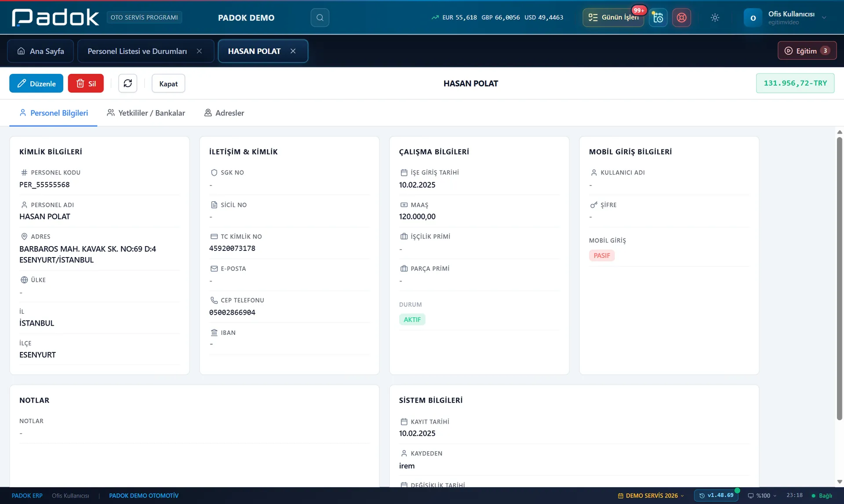Toggle the light/dark theme sun icon
Screen dimensions: 844x504
[715, 18]
